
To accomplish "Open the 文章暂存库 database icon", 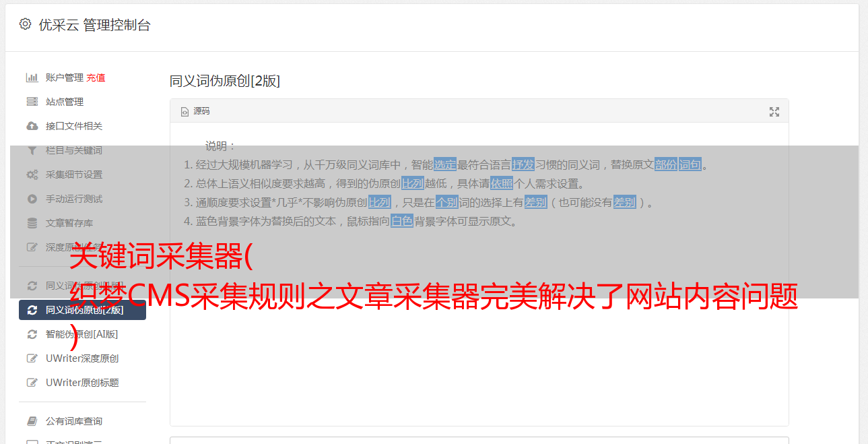I will click(x=32, y=223).
